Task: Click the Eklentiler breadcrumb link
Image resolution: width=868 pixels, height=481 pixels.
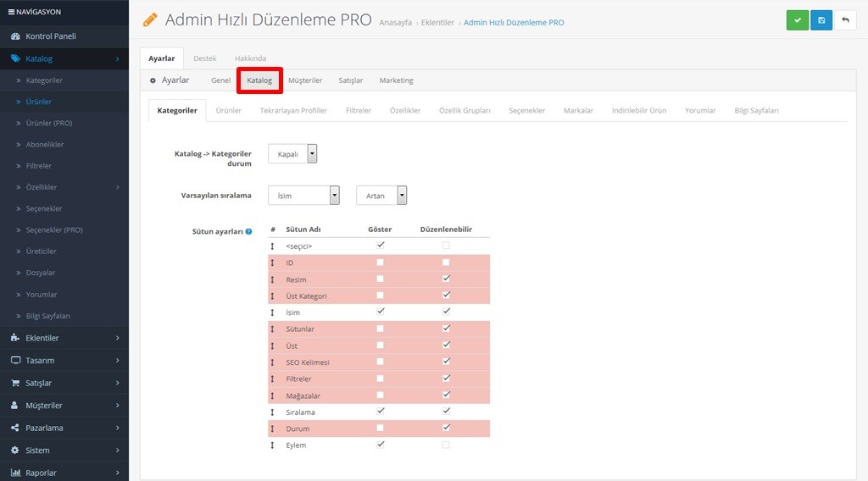Action: point(437,23)
